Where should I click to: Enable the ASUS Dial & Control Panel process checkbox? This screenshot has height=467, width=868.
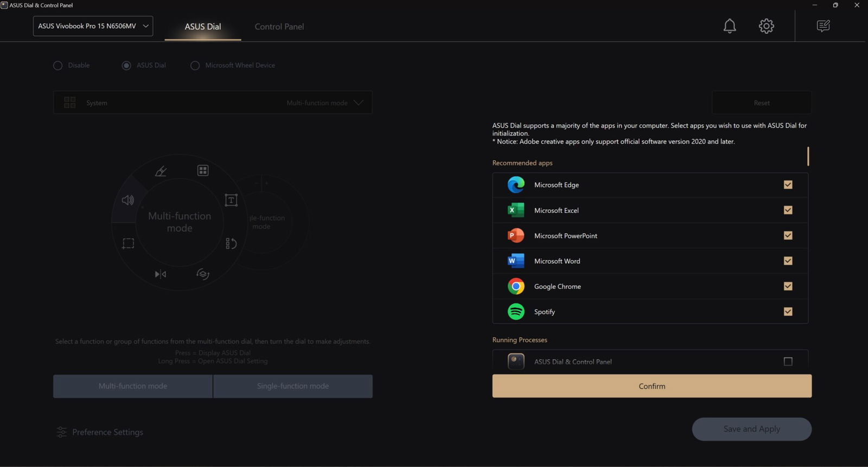pyautogui.click(x=788, y=362)
